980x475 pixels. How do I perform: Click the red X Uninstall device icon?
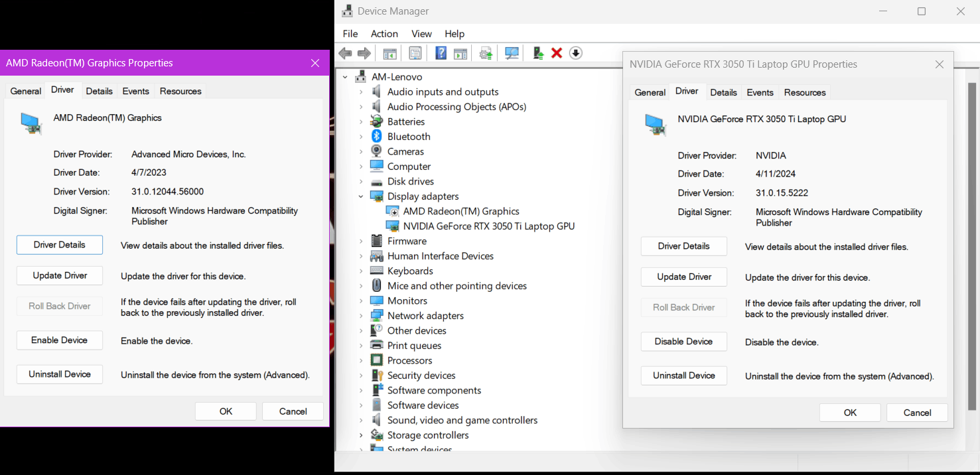point(557,53)
